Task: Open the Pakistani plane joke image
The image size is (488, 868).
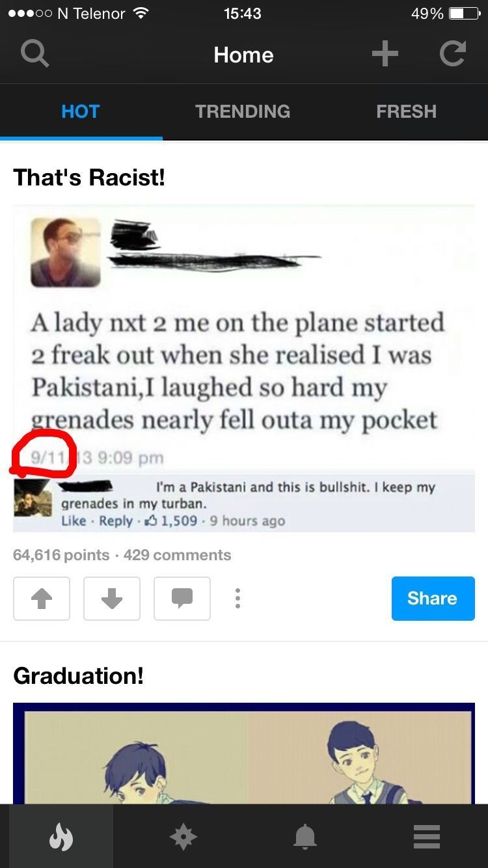Action: point(244,369)
